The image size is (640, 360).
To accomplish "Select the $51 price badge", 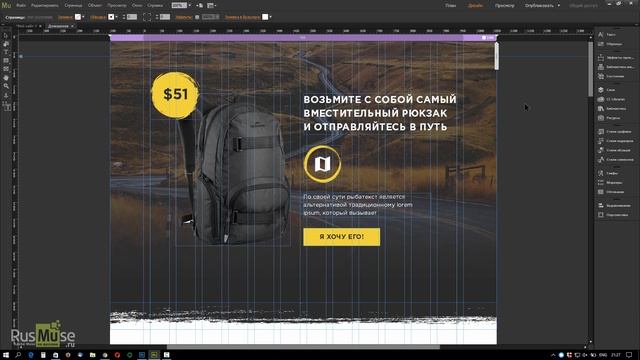I will (175, 95).
